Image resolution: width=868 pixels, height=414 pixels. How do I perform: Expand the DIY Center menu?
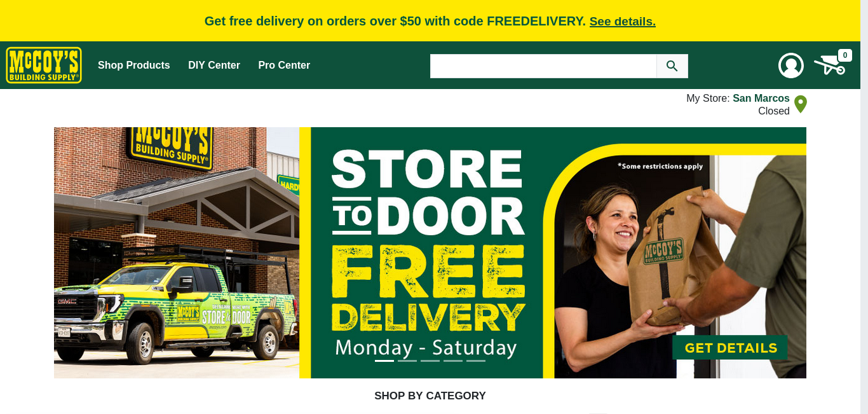(x=214, y=66)
